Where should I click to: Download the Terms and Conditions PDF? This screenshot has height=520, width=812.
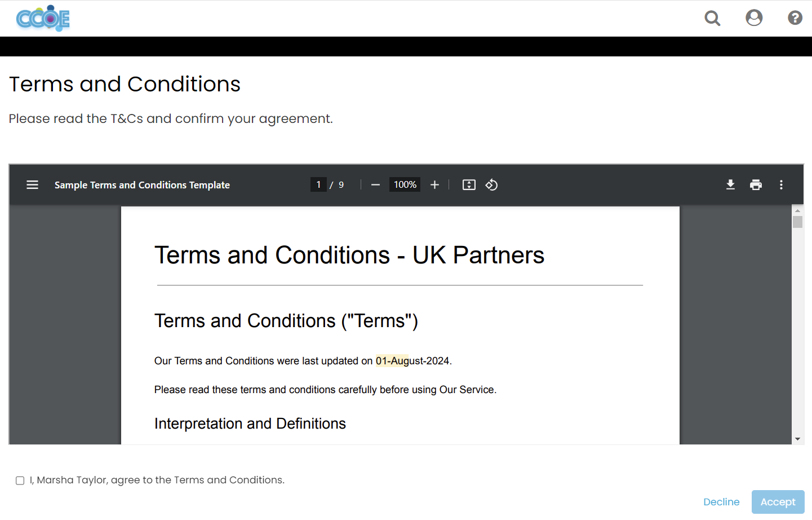(x=730, y=185)
